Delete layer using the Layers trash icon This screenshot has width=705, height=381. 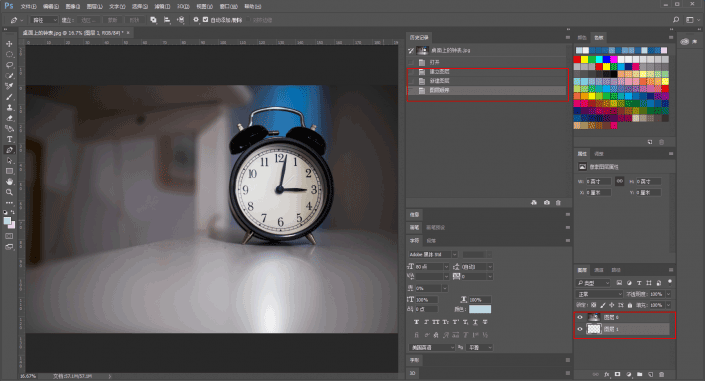[x=661, y=374]
